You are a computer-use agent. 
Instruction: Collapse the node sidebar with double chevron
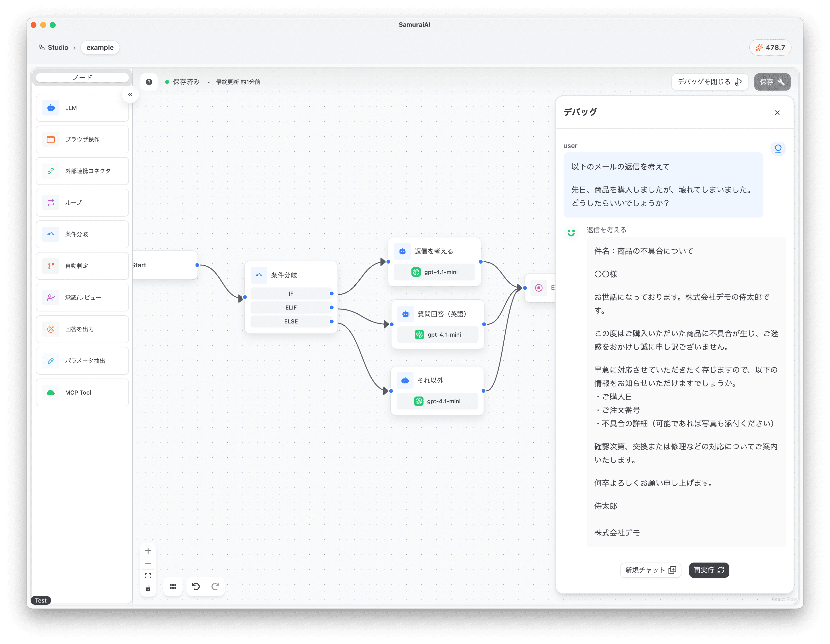click(130, 95)
